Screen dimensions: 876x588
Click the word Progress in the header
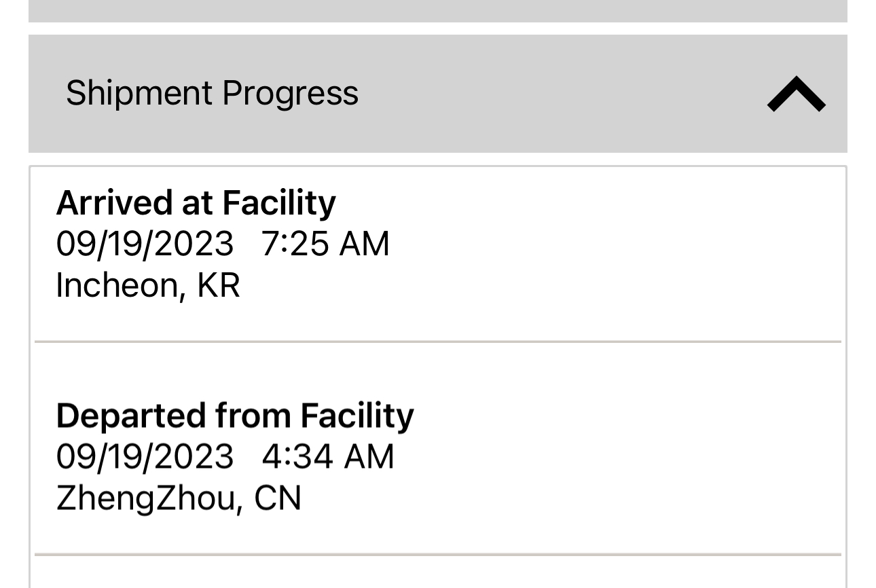[x=290, y=93]
